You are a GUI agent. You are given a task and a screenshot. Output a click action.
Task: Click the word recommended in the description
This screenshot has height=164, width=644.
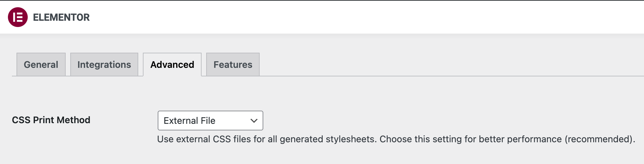click(x=598, y=139)
